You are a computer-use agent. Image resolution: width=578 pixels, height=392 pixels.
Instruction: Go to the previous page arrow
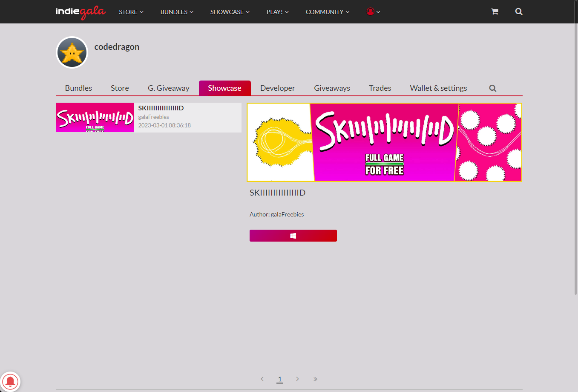coord(262,379)
